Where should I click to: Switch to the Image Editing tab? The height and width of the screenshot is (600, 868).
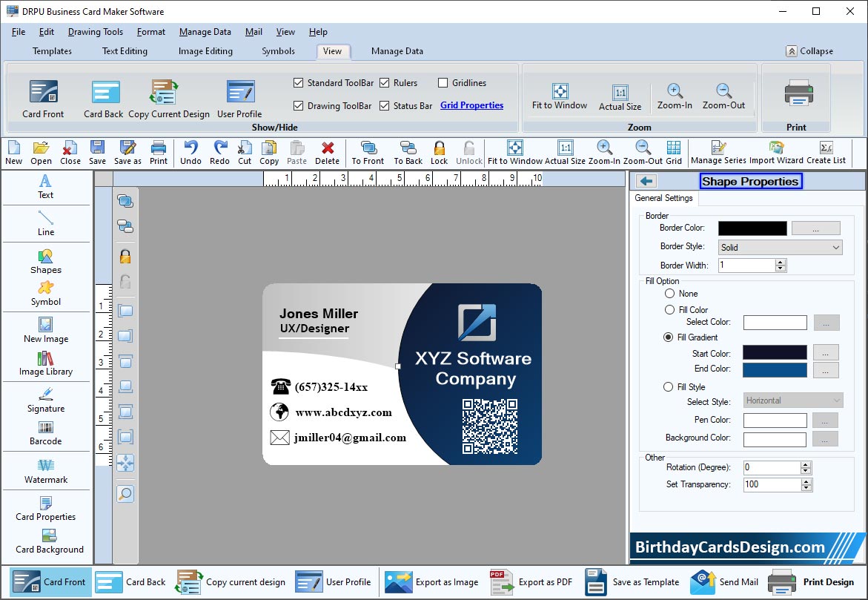point(205,51)
